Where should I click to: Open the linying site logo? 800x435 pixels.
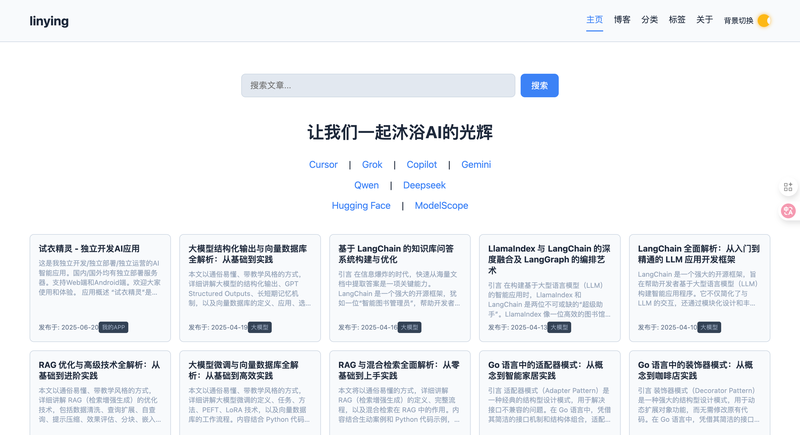[x=49, y=21]
